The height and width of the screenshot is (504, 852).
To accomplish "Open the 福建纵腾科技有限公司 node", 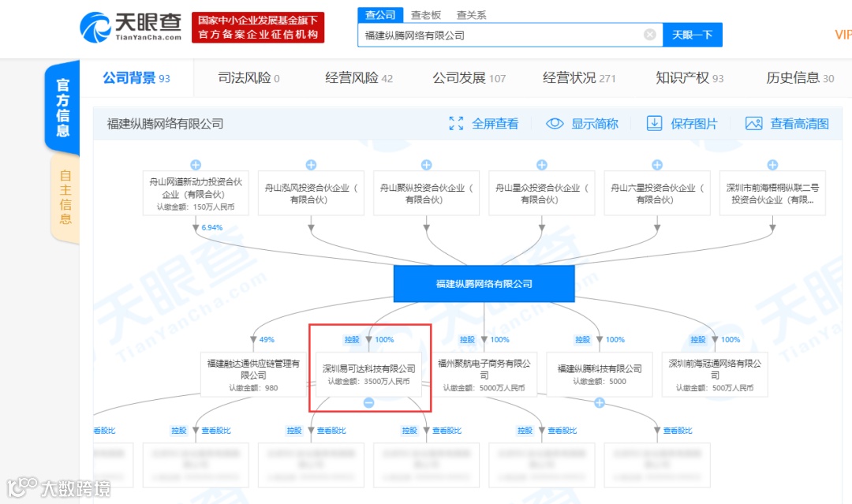I will tap(600, 374).
